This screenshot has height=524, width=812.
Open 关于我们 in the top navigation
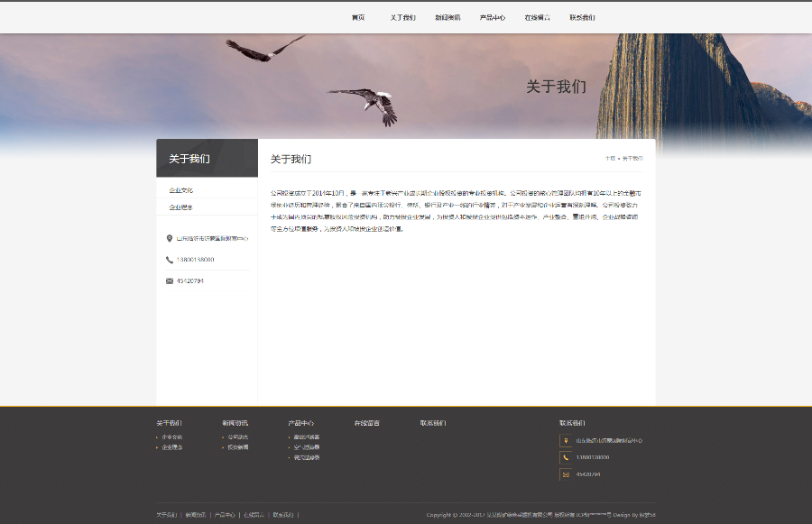coord(403,18)
